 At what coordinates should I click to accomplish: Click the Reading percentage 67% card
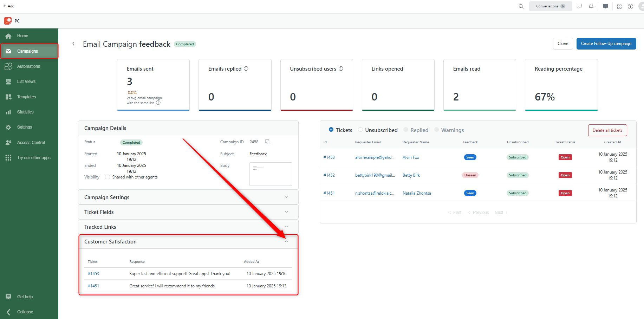coord(561,85)
